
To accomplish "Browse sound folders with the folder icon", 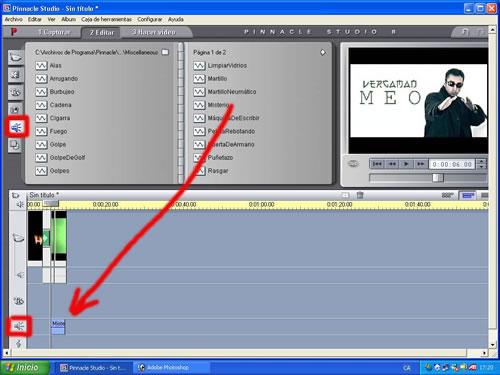I will pos(165,52).
